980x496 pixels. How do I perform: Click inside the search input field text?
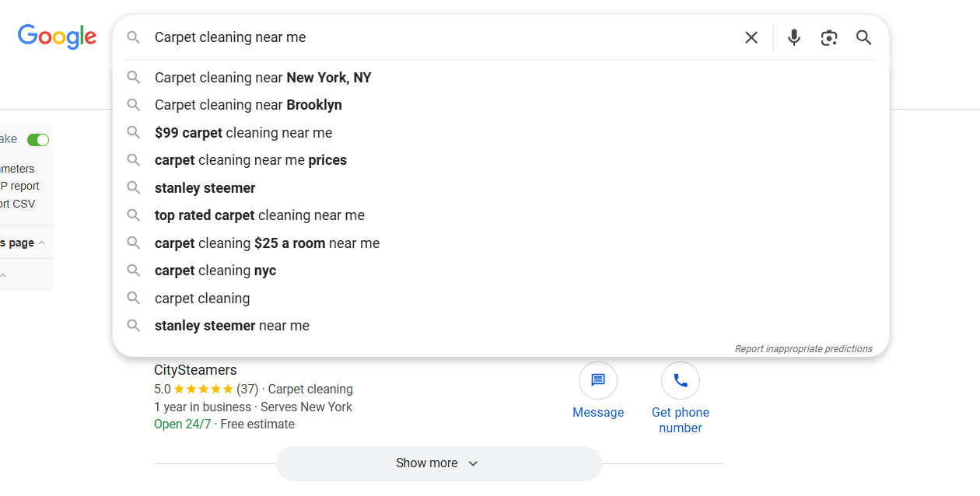[x=230, y=37]
